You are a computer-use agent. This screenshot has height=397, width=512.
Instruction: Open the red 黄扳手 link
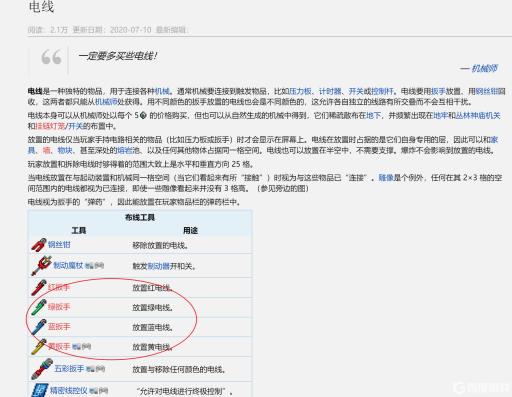[x=59, y=347]
